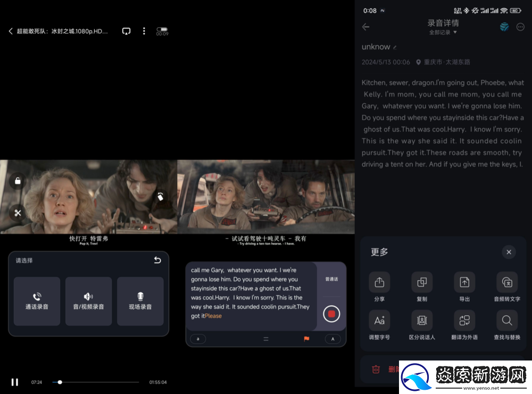
Task: Select 通话录音 call recording option
Action: [x=37, y=301]
